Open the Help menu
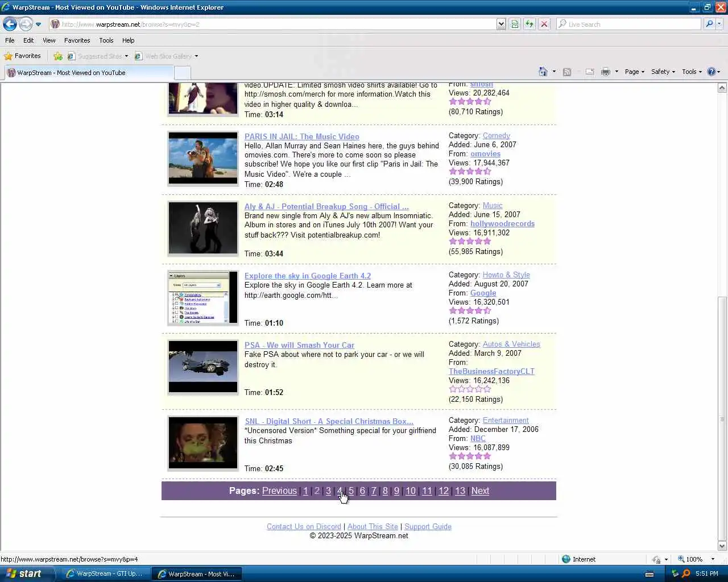The height and width of the screenshot is (582, 728). click(128, 40)
